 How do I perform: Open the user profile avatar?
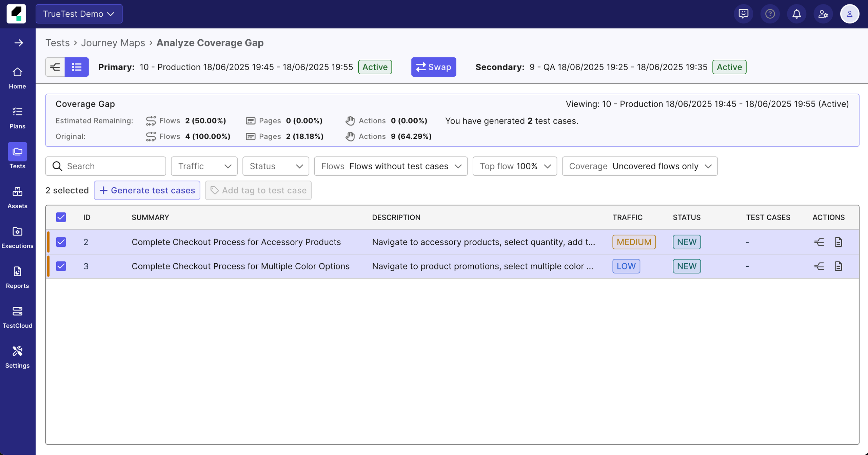(x=850, y=14)
